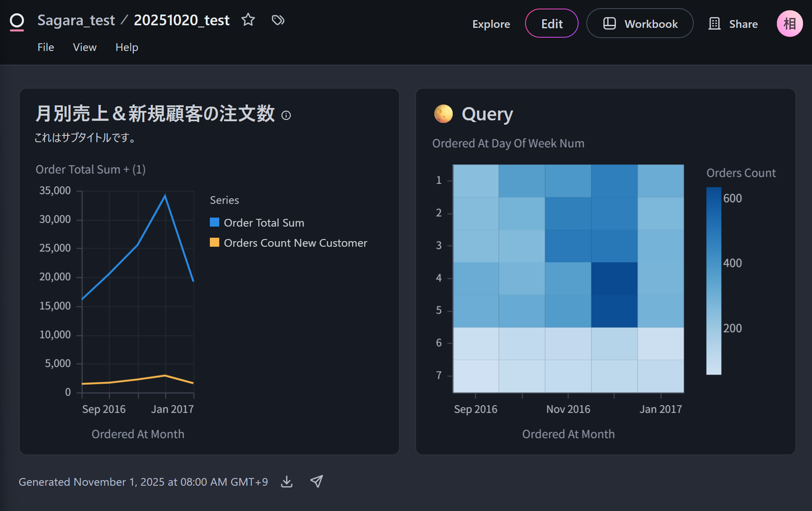Download the dashboard using the download icon
Viewport: 812px width, 511px height.
tap(287, 481)
